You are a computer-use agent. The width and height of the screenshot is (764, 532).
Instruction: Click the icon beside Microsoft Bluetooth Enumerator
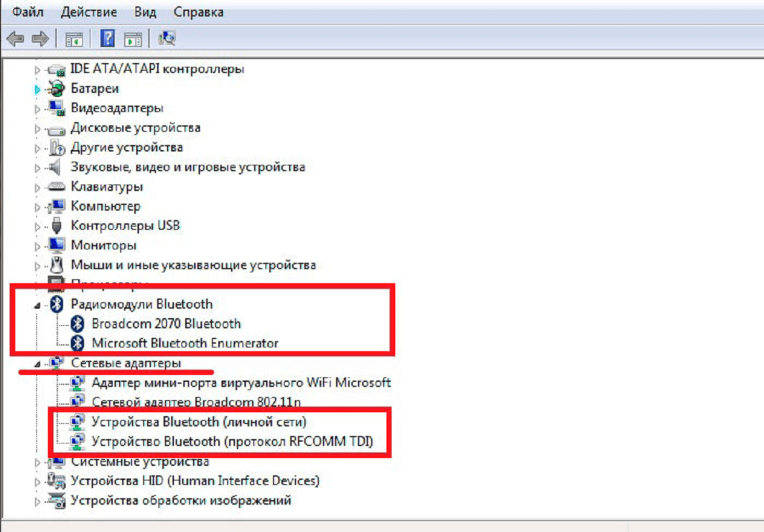[78, 343]
